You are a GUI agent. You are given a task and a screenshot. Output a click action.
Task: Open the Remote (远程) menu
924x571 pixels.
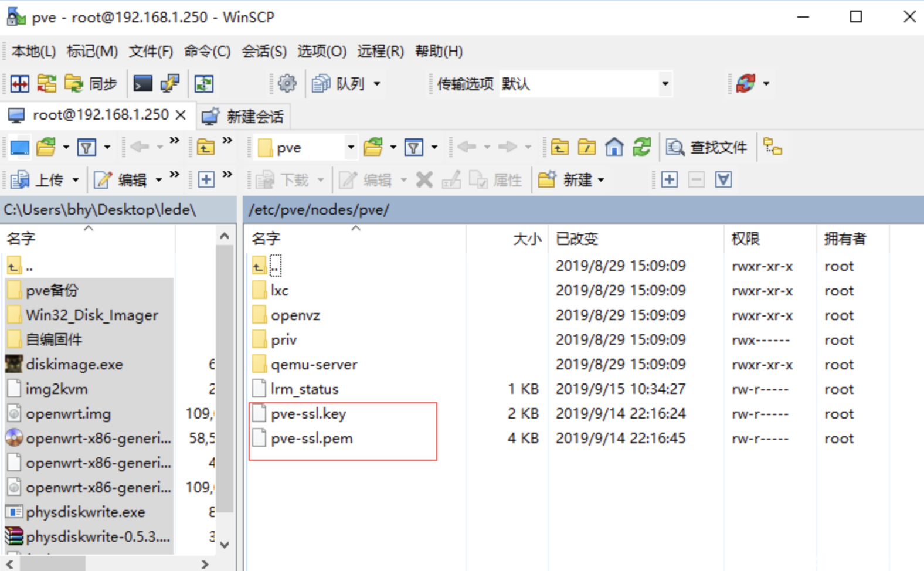(x=381, y=52)
